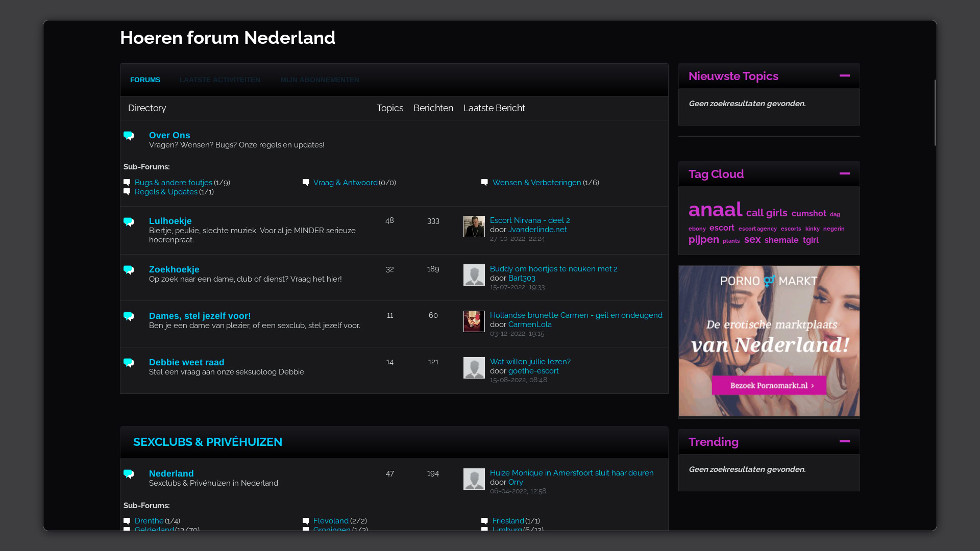Open user profile Jvanderlinde.net
Viewport: 980px width, 551px height.
pyautogui.click(x=537, y=230)
